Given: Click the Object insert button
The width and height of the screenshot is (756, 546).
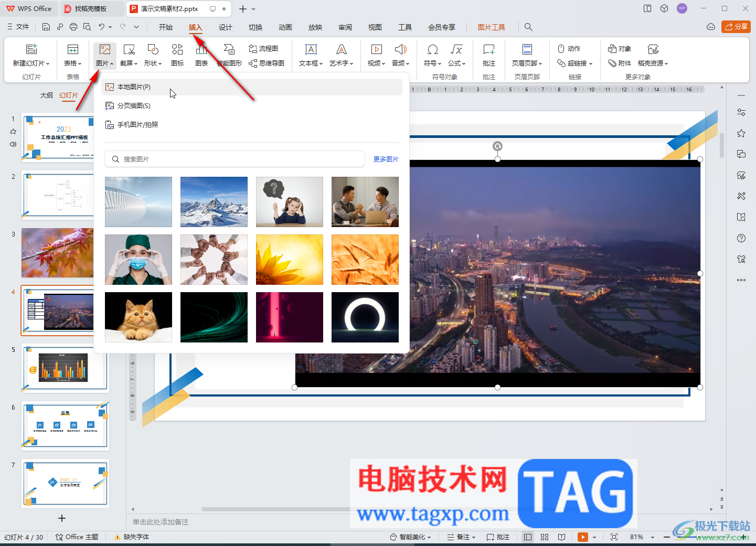Looking at the screenshot, I should pos(620,48).
